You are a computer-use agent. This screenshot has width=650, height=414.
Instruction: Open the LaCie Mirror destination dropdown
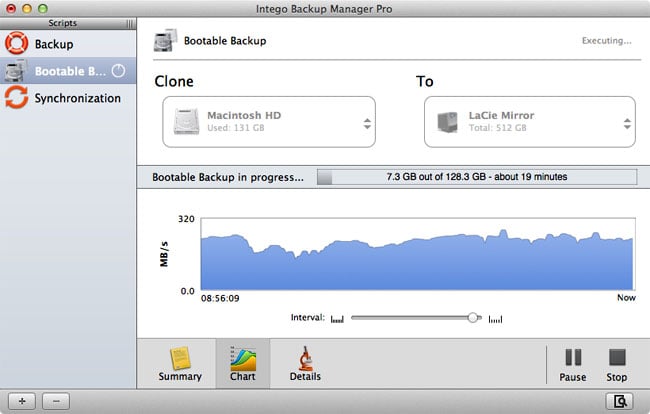pyautogui.click(x=530, y=122)
